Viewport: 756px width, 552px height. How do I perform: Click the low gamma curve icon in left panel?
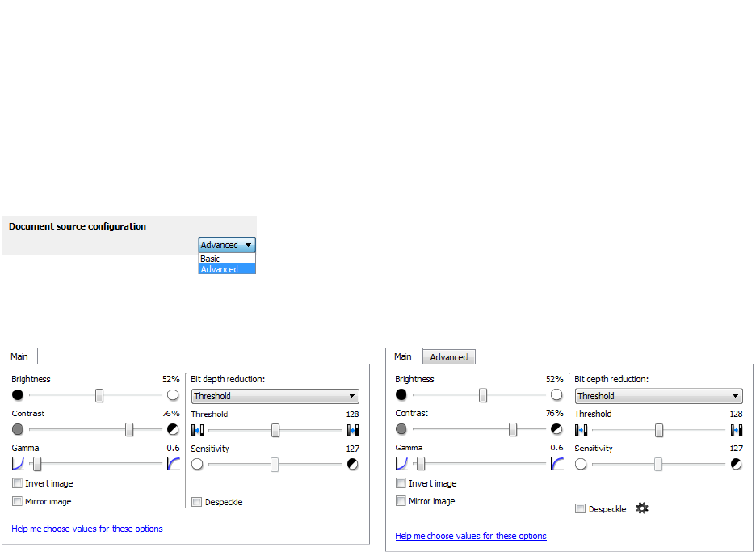coord(18,464)
